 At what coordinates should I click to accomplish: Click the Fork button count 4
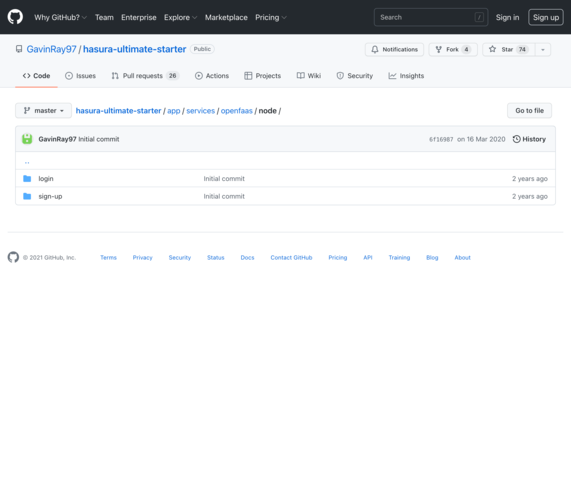(x=466, y=50)
